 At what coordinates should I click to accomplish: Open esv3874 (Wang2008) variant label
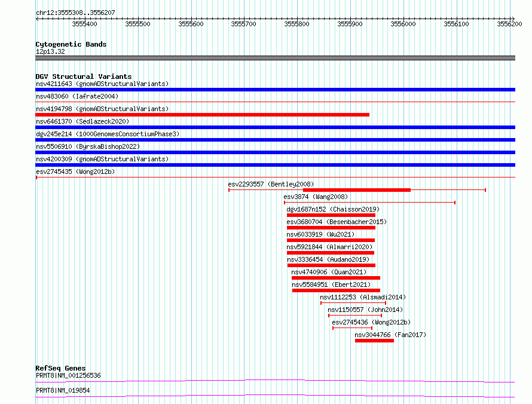coord(316,197)
